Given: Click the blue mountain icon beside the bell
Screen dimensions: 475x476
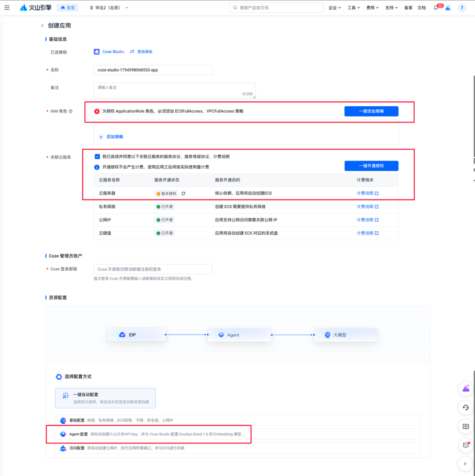Looking at the screenshot, I should (x=448, y=7).
